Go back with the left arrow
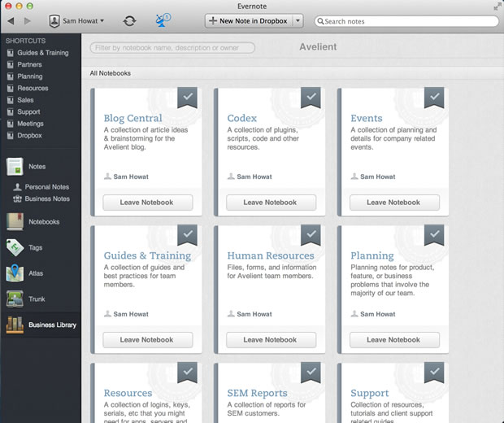Image resolution: width=504 pixels, height=423 pixels. pos(11,21)
